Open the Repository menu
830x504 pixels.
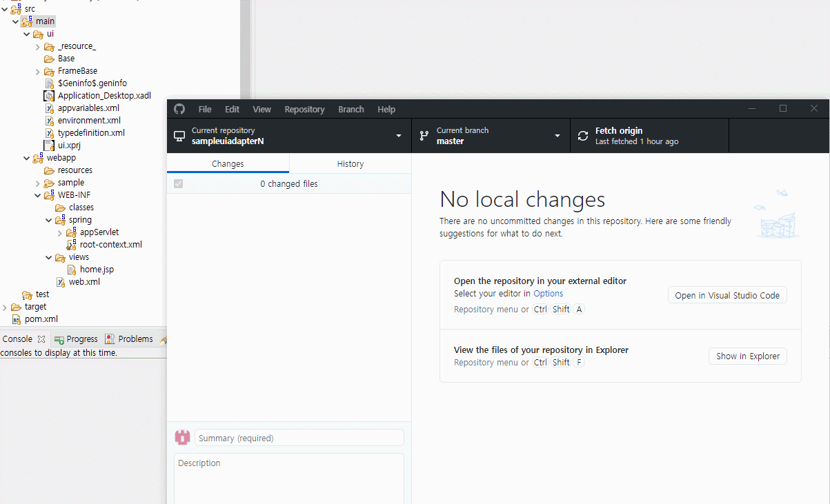[304, 109]
